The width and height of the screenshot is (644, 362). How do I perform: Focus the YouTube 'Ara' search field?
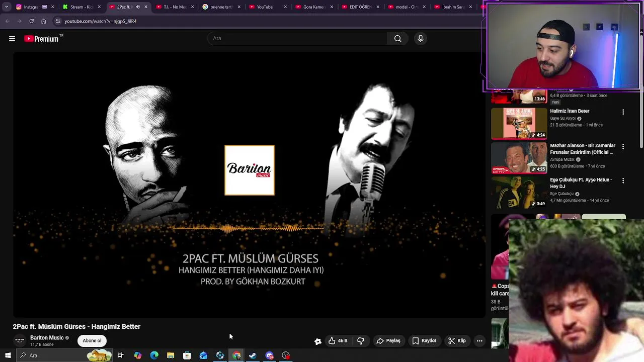[297, 38]
